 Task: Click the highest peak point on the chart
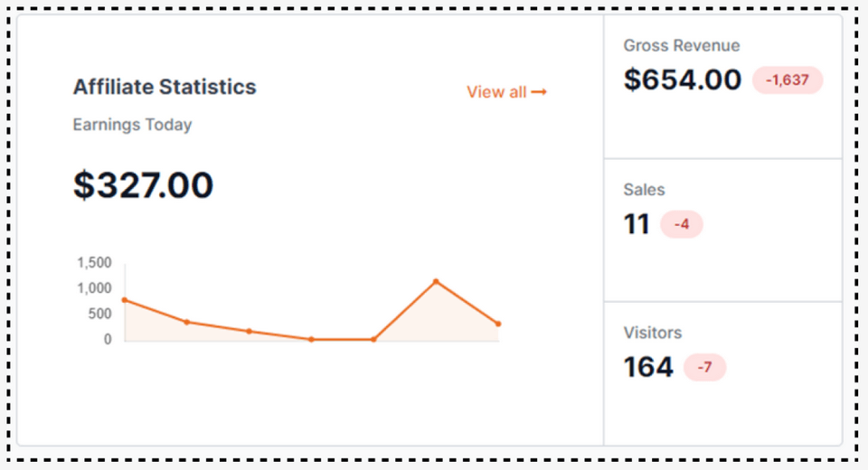click(436, 281)
